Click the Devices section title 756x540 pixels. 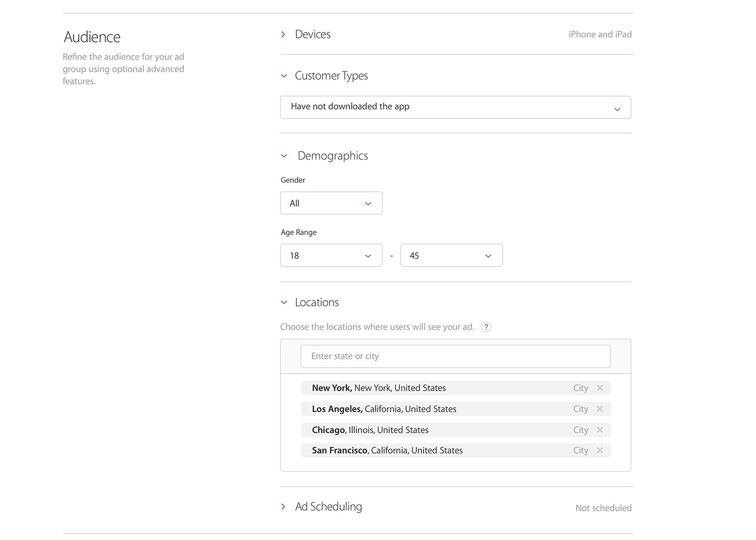tap(312, 34)
